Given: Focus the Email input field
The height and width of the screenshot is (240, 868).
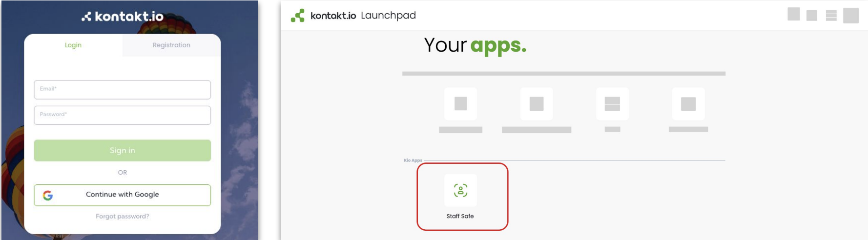Looking at the screenshot, I should (122, 89).
